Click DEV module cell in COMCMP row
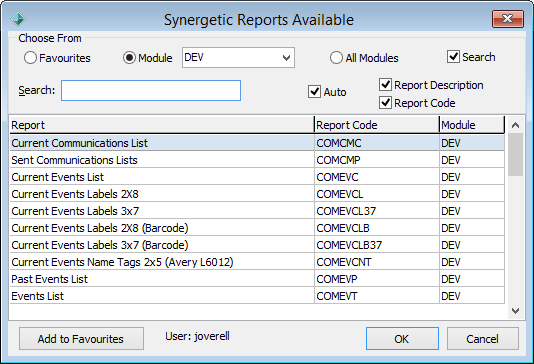This screenshot has height=364, width=534. (472, 160)
